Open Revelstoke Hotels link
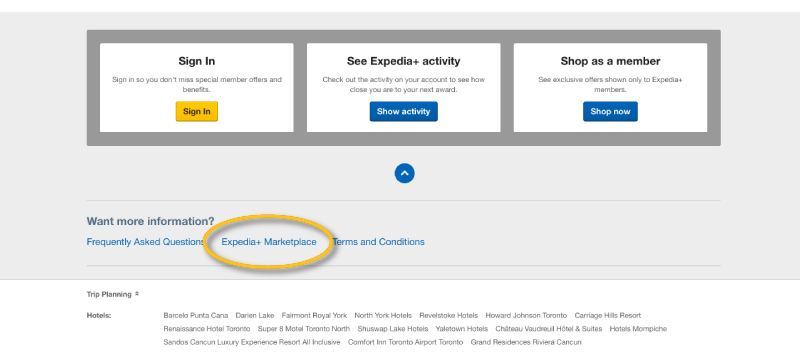The height and width of the screenshot is (361, 800). point(448,316)
